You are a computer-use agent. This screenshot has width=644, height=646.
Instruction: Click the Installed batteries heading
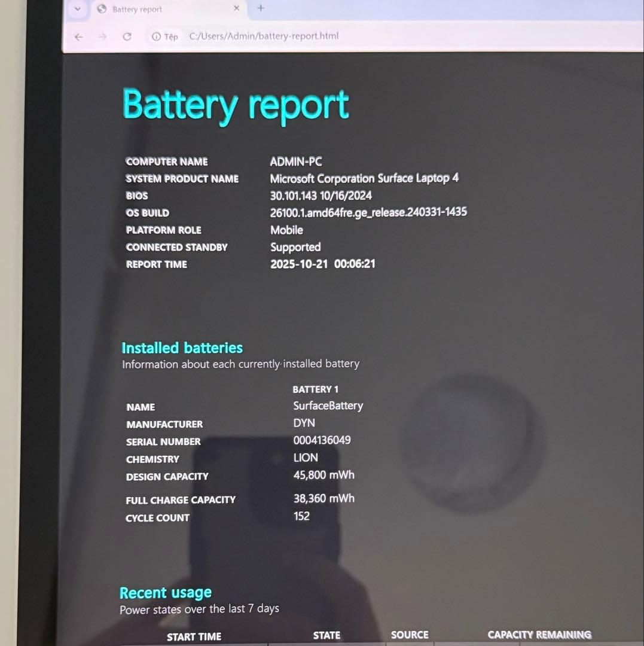[x=182, y=348]
